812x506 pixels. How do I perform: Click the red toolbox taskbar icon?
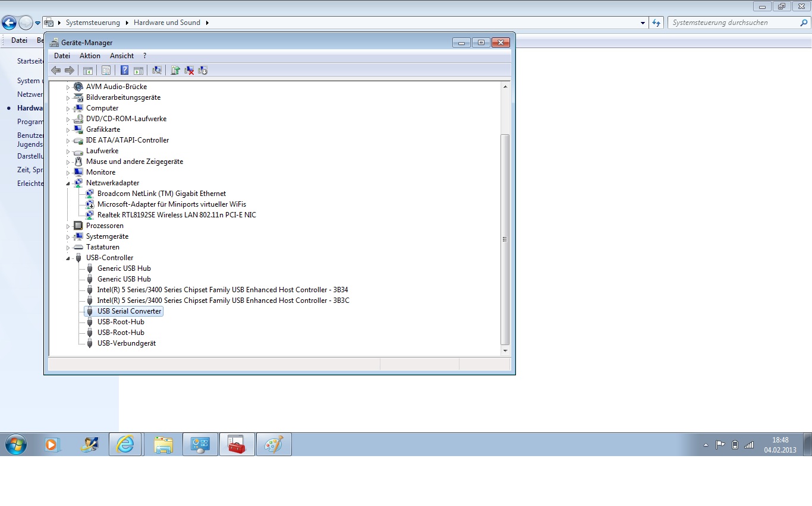tap(237, 444)
